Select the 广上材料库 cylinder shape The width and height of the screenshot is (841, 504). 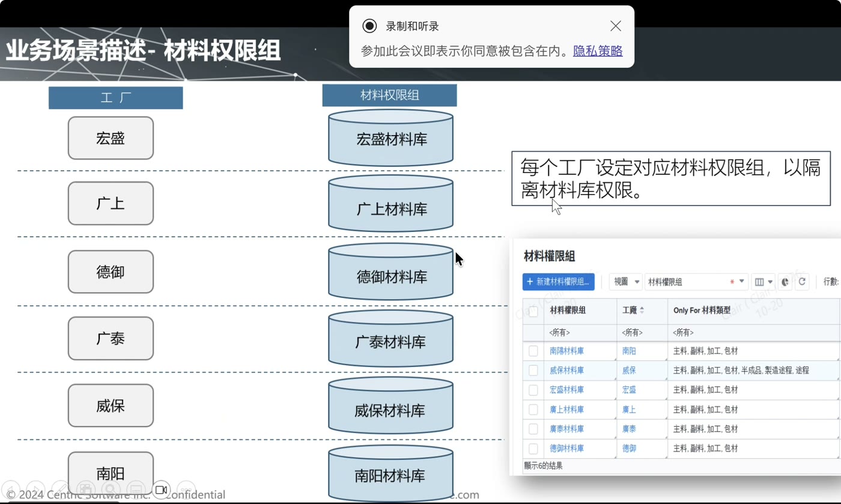tap(390, 204)
